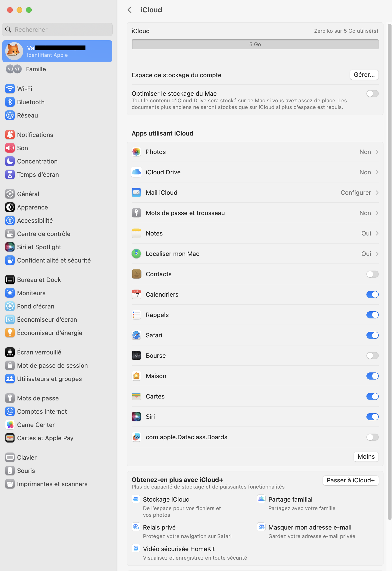Click the Fond d'écran flower icon

pyautogui.click(x=10, y=306)
